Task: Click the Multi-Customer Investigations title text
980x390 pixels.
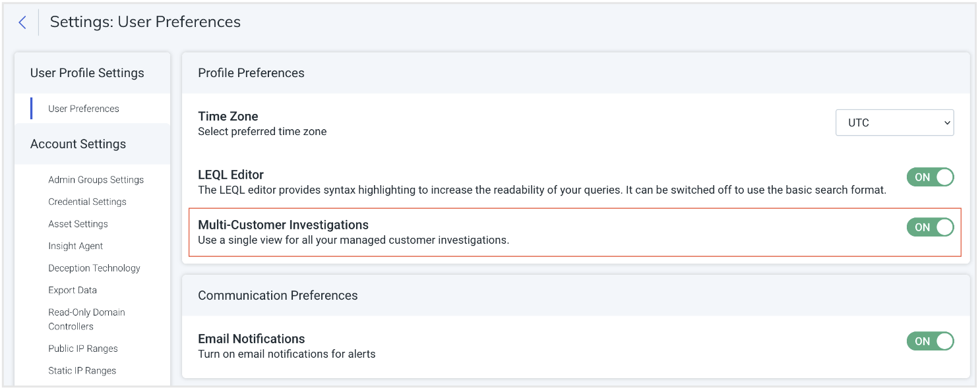Action: [x=283, y=225]
